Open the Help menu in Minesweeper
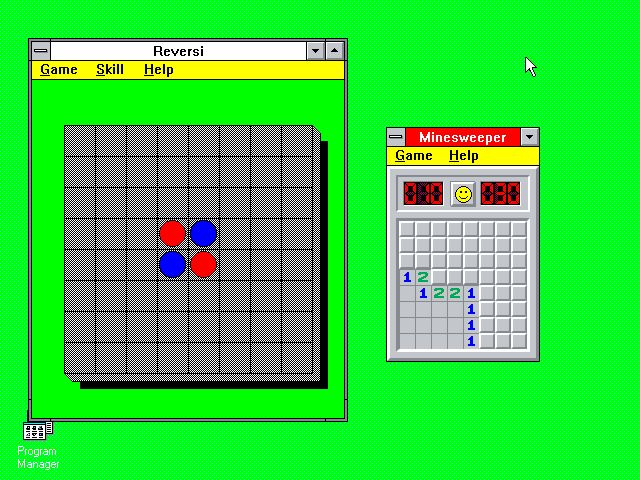640x480 pixels. point(464,156)
